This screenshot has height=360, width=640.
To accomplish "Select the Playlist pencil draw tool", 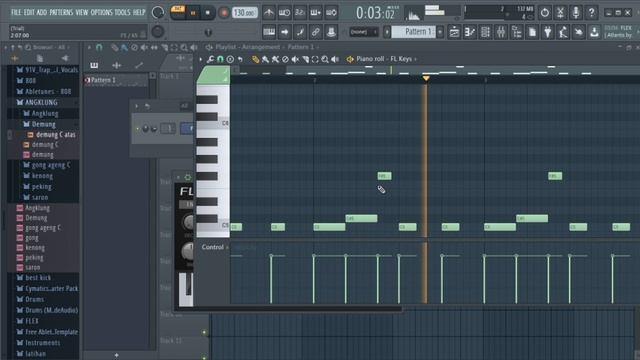I will [115, 48].
